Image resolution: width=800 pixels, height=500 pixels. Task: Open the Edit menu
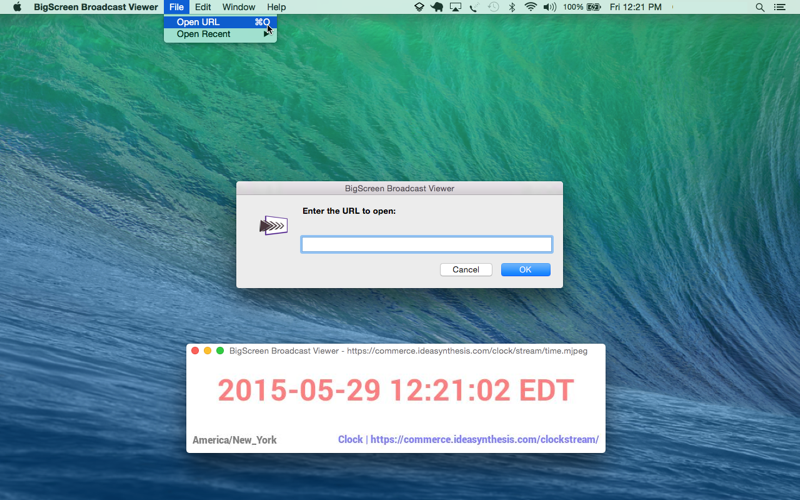(x=203, y=7)
